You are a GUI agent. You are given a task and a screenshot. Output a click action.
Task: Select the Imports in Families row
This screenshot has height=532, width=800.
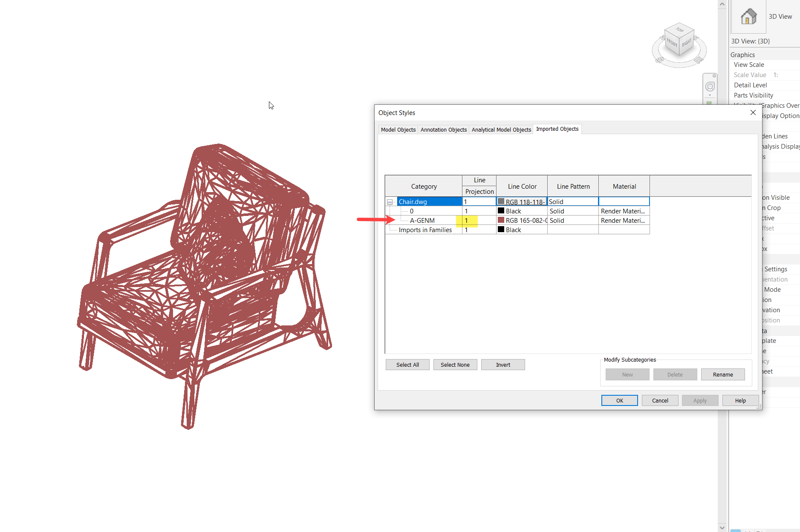pos(425,230)
